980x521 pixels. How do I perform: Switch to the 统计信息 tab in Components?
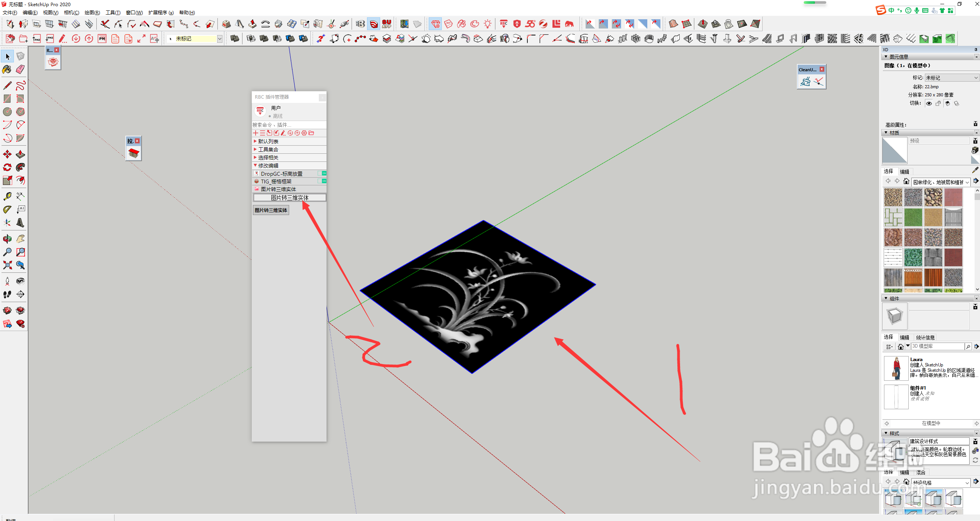[x=925, y=337]
